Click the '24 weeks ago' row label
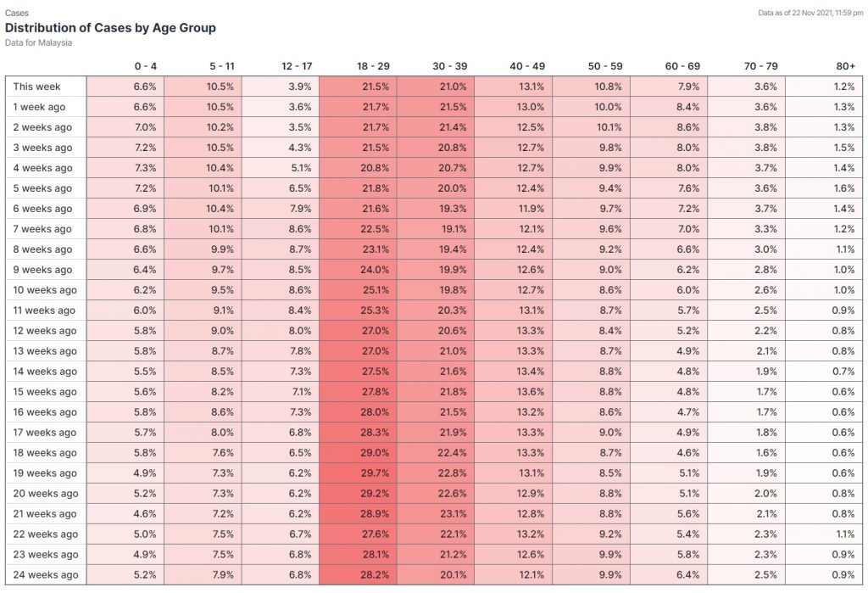 point(45,575)
